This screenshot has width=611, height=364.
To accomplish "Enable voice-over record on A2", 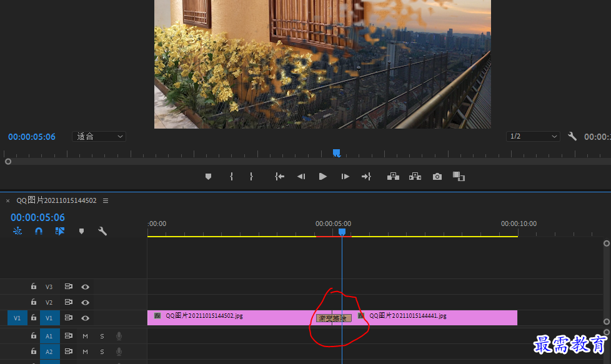I will 119,352.
